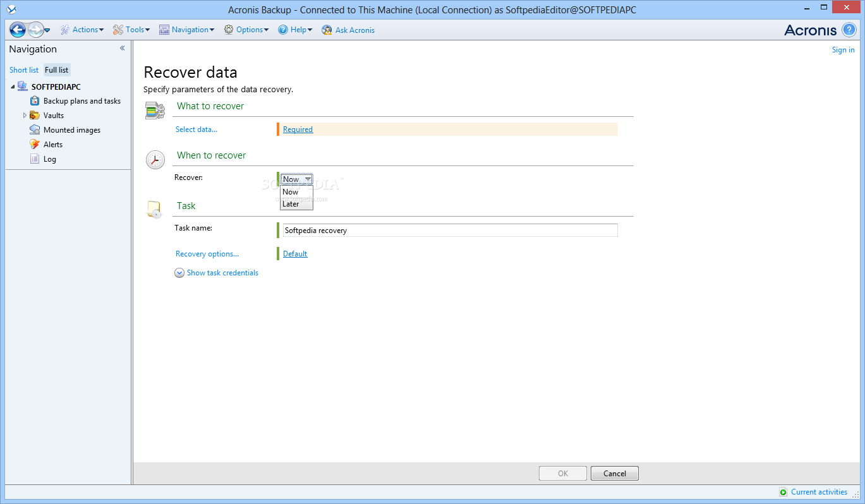Open the Options menu

pos(246,30)
